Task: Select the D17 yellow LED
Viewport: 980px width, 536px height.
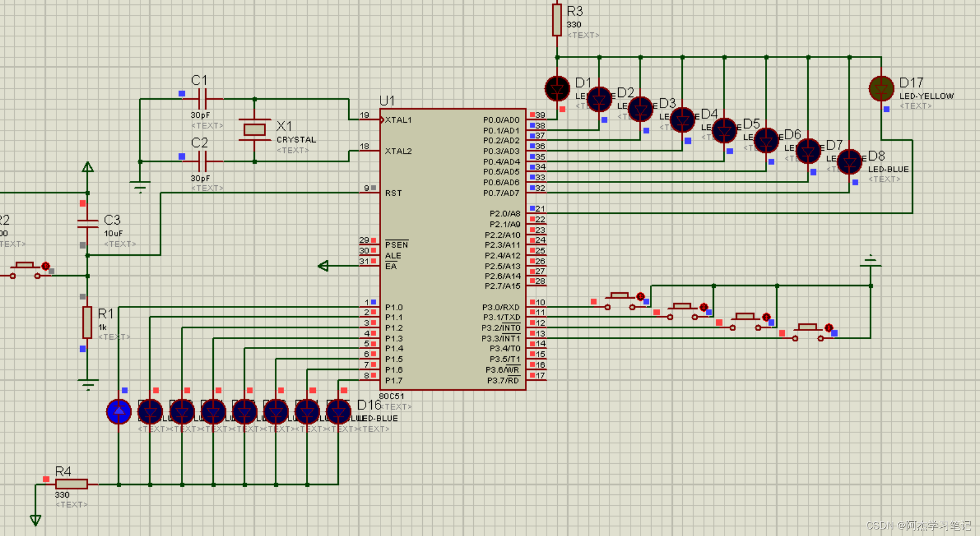Action: (881, 88)
